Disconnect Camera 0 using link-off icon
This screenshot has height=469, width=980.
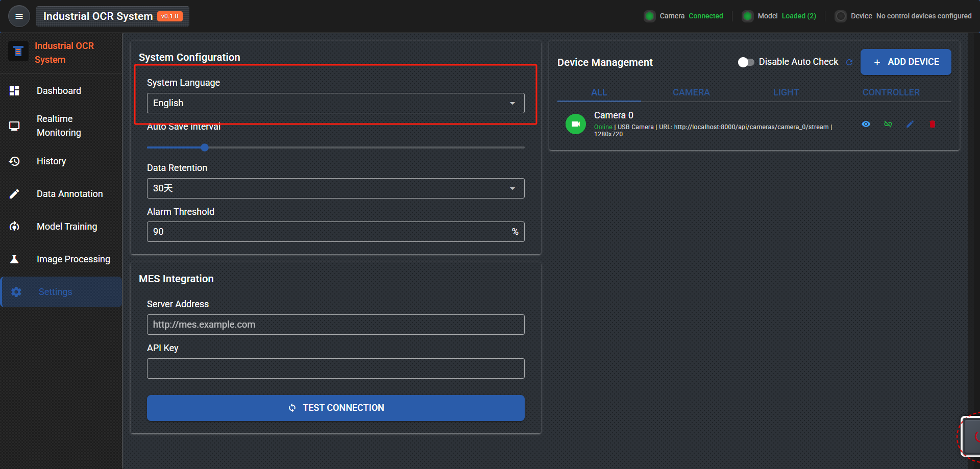[x=888, y=124]
